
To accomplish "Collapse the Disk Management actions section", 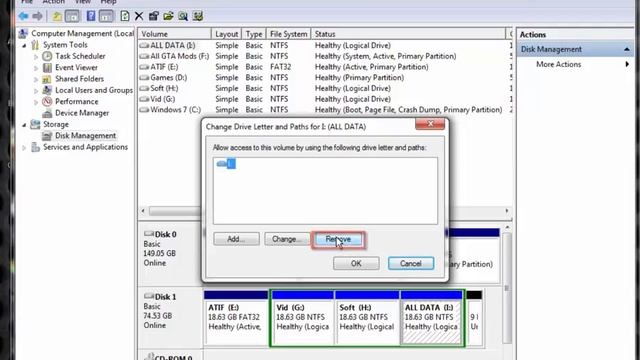I will pyautogui.click(x=627, y=49).
